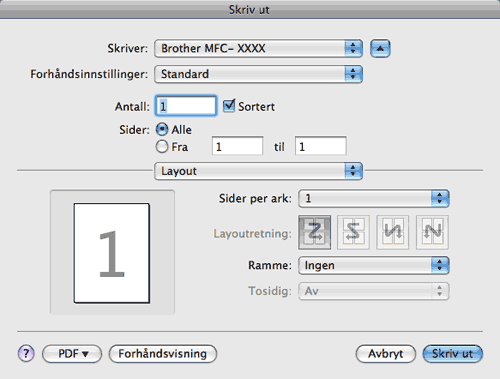Open the Ramme border dropdown
This screenshot has width=500, height=379.
374,265
